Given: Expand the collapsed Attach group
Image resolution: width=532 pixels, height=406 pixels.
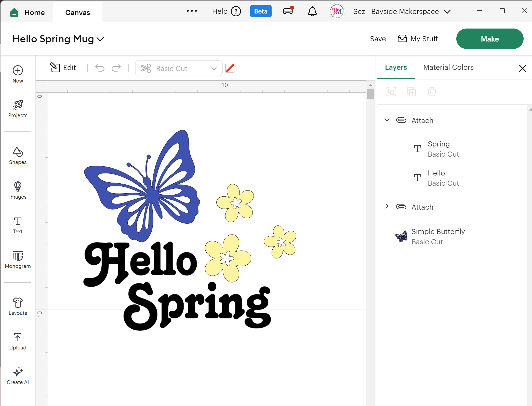Looking at the screenshot, I should pyautogui.click(x=387, y=206).
